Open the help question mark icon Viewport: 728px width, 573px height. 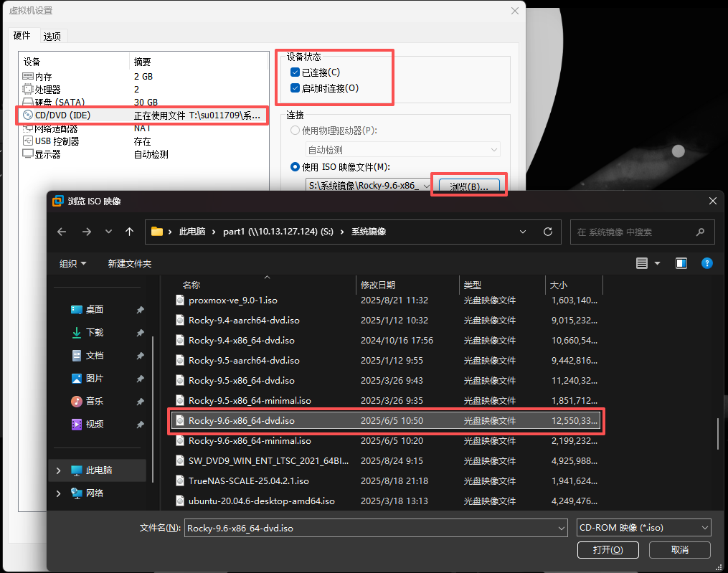pyautogui.click(x=706, y=263)
